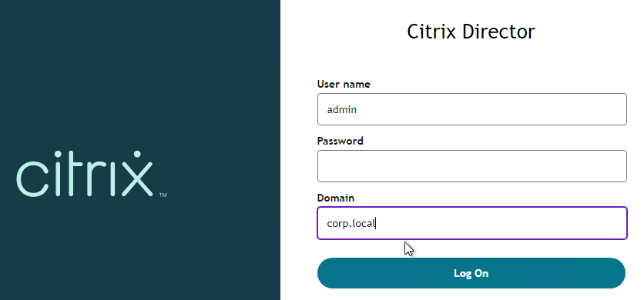Click the 'corp.local' text in Domain box
This screenshot has width=644, height=300.
click(x=351, y=224)
